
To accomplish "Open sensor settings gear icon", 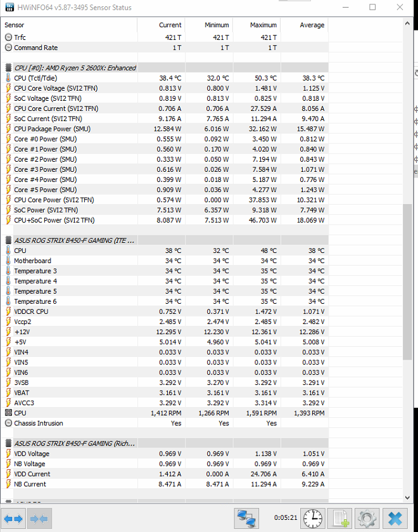I will click(367, 519).
